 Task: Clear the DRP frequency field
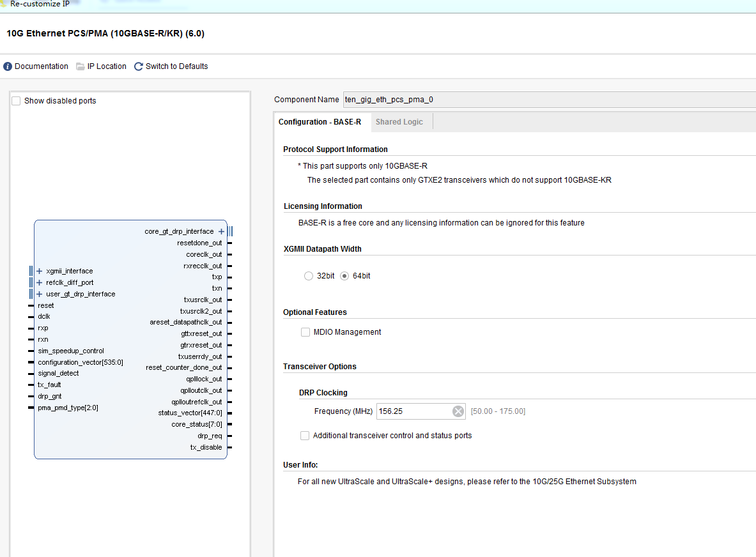tap(458, 411)
